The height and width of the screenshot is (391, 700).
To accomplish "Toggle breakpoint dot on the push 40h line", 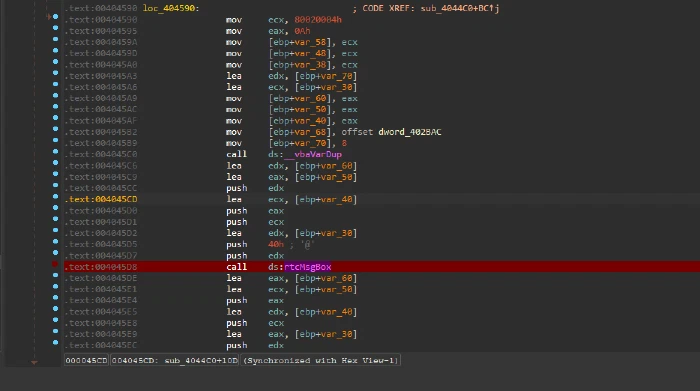I will [x=55, y=241].
